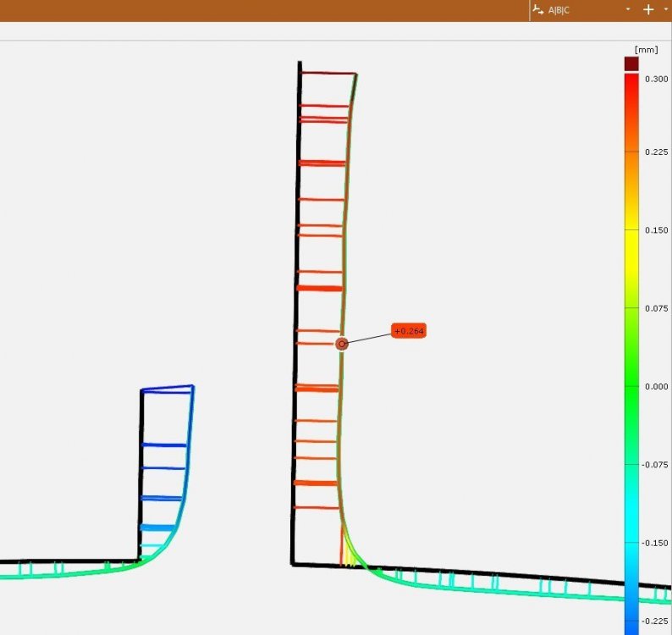Open the A|B|C alignment dropdown arrow
The image size is (672, 635).
628,9
